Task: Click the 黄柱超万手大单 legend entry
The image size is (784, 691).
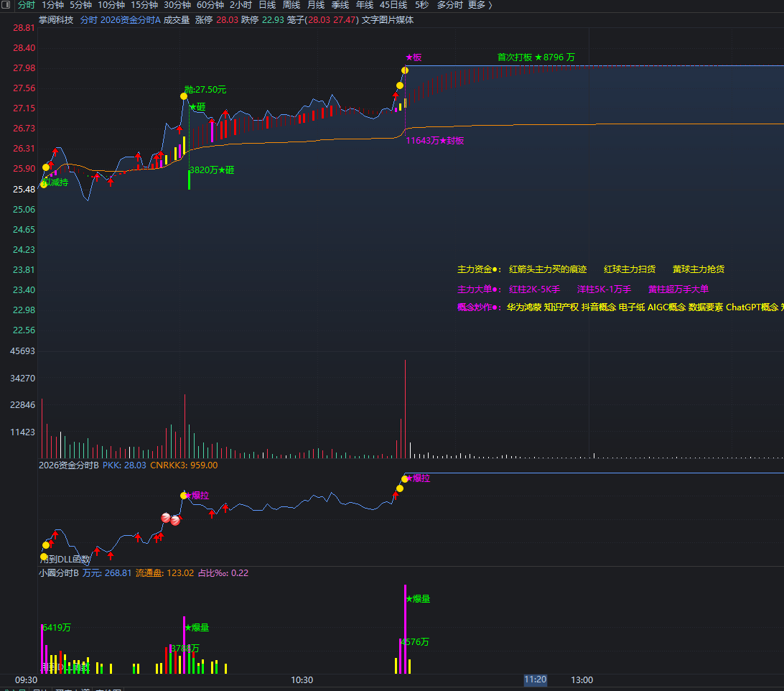Action: pyautogui.click(x=678, y=289)
